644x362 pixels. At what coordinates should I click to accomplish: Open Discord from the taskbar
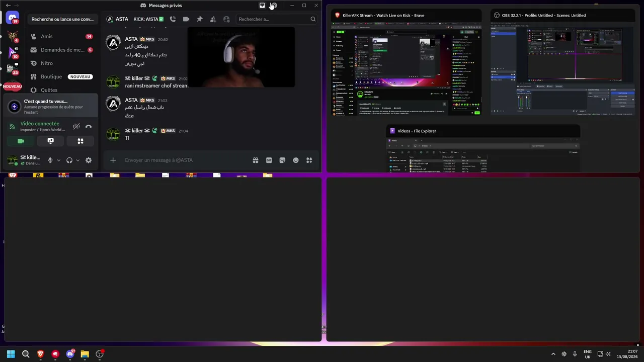pos(70,354)
